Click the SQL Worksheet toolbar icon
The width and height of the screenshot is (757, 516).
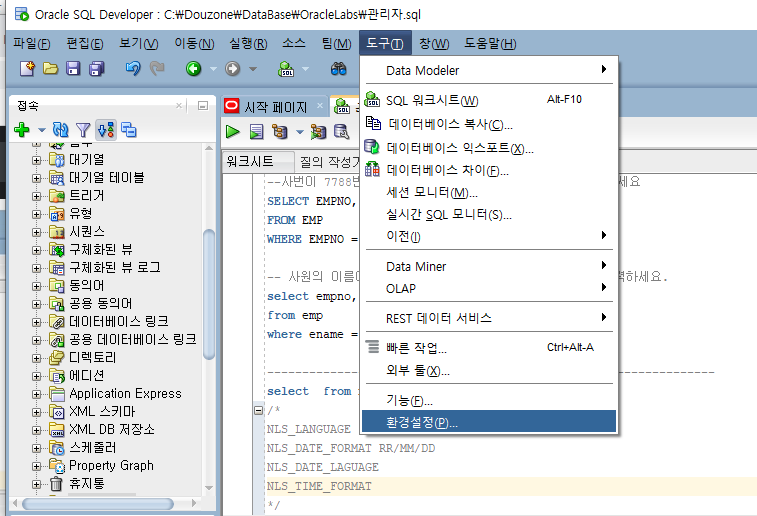point(286,69)
